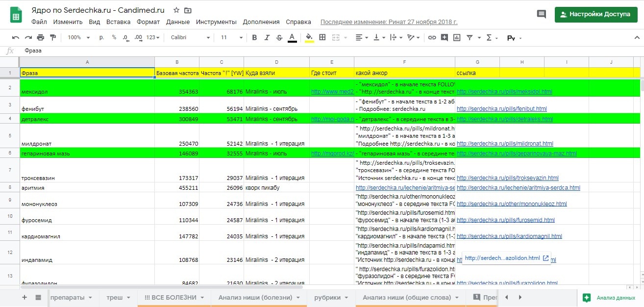Select cell containing мексидол
This screenshot has height=307, width=644.
[x=87, y=88]
